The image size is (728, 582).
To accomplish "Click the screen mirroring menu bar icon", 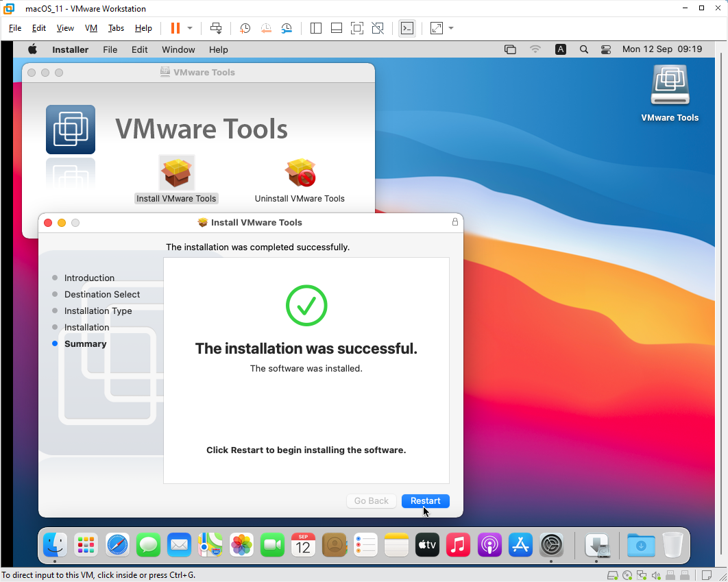I will pos(510,49).
